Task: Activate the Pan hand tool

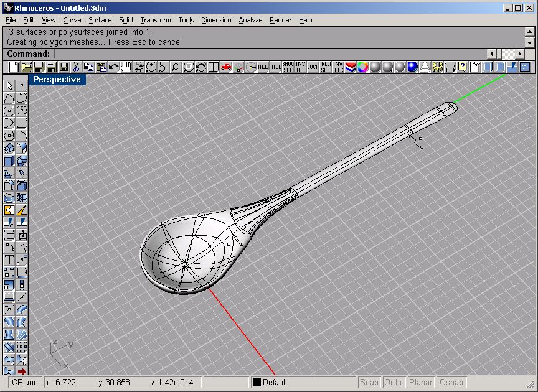Action: click(126, 67)
